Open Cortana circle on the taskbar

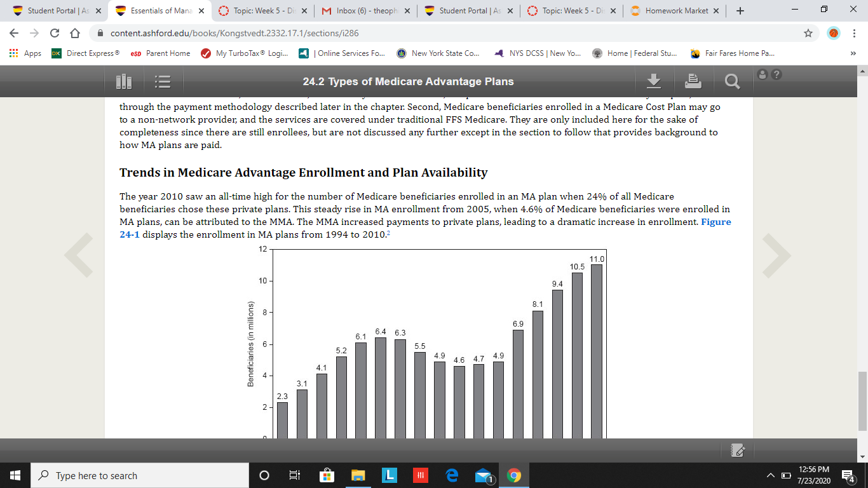point(264,475)
